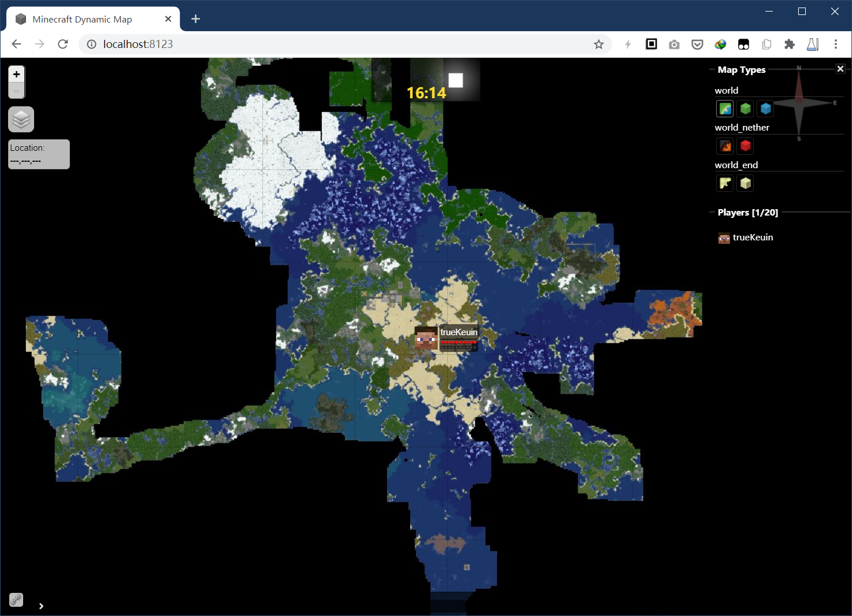Image resolution: width=852 pixels, height=616 pixels.
Task: Select the world_end flat map
Action: [x=725, y=183]
